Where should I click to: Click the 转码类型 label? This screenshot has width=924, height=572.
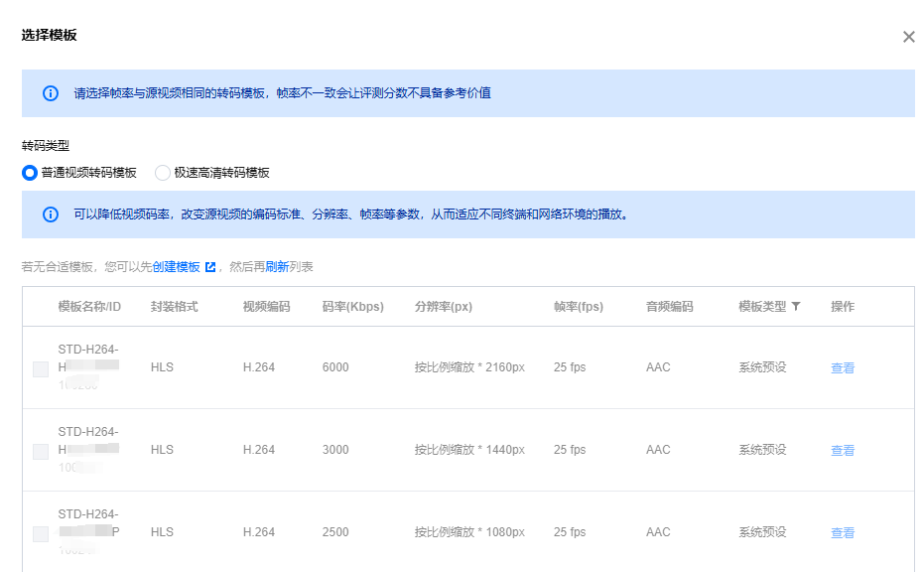tap(46, 146)
